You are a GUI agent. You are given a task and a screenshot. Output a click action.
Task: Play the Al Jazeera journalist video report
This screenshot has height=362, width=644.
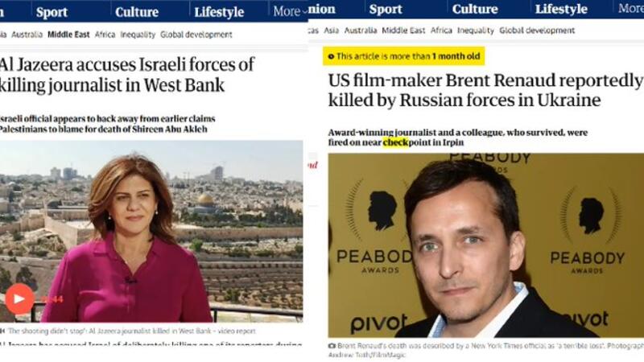[19, 298]
